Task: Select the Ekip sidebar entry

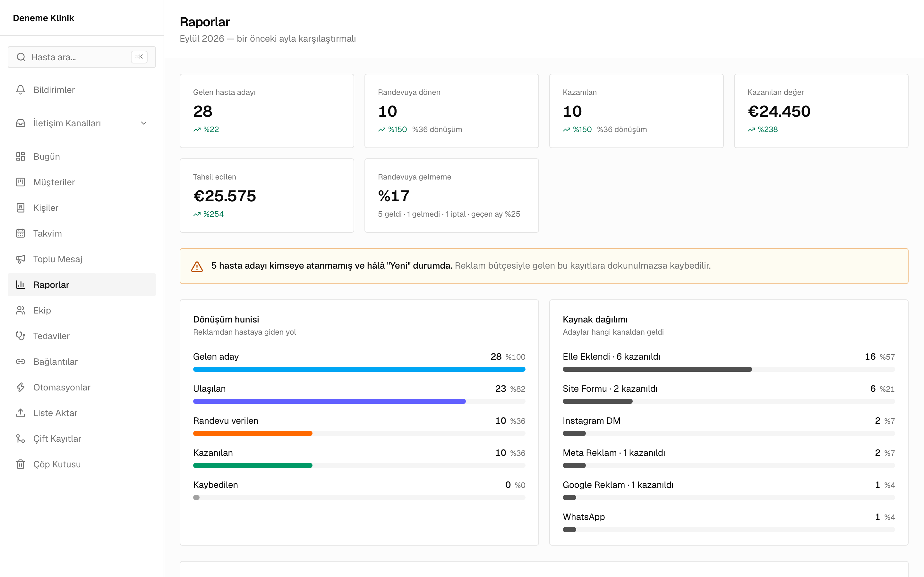Action: point(82,310)
